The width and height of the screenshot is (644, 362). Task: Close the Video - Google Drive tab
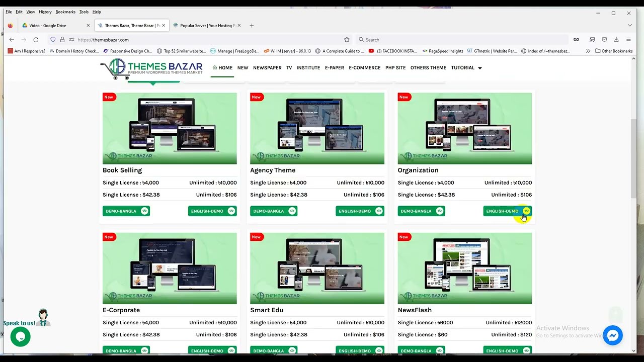coord(88,26)
